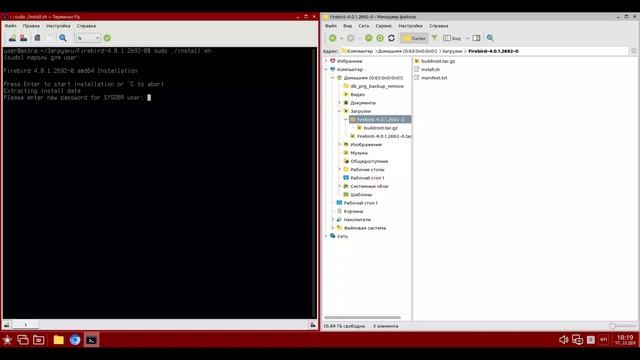Click the green home folder icon
The width and height of the screenshot is (640, 360).
point(380,38)
